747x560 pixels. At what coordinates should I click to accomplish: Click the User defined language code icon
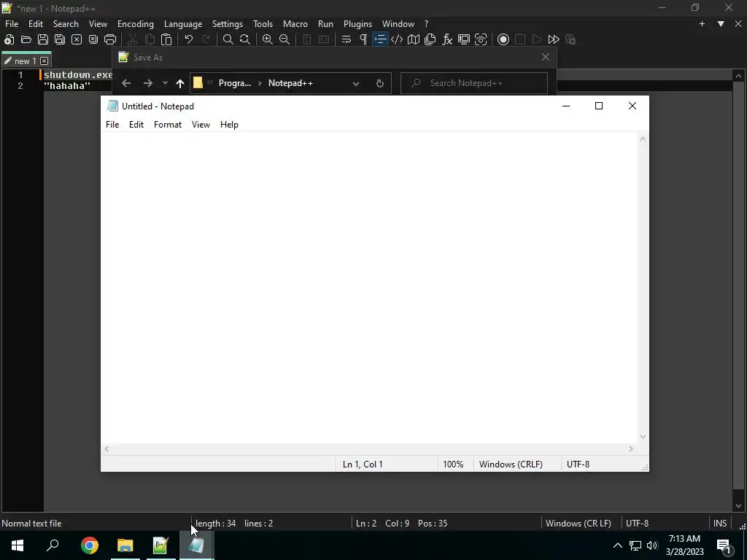[396, 39]
